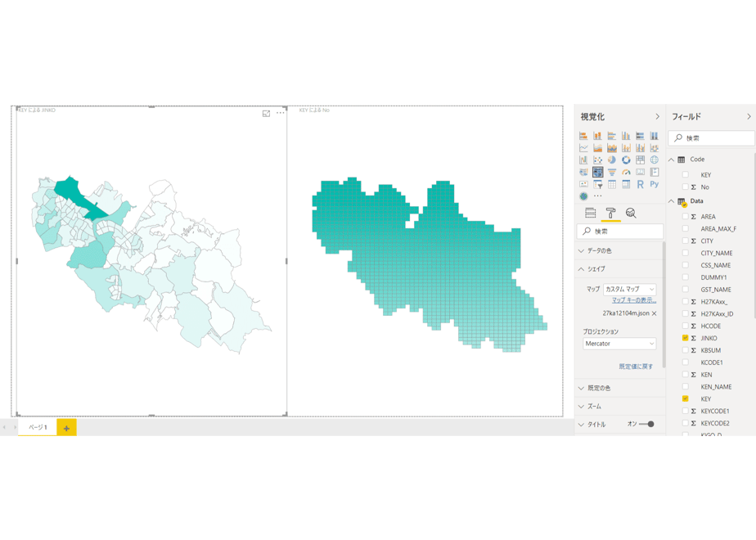This screenshot has height=540, width=756.
Task: Select the matrix visual
Action: tap(626, 184)
